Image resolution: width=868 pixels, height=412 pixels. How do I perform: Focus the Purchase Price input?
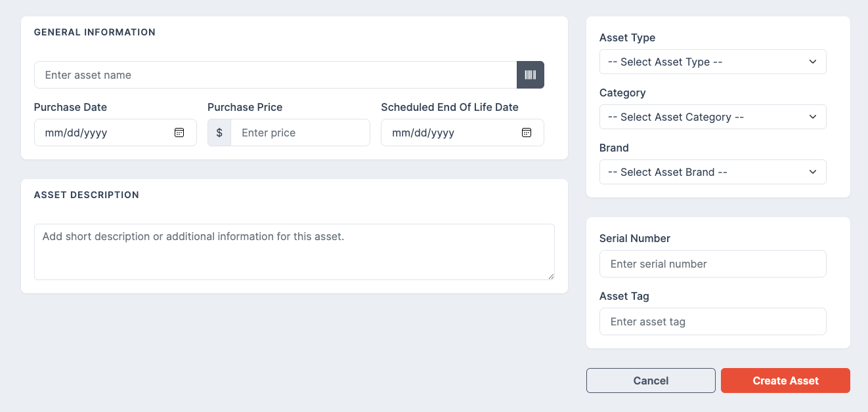click(x=300, y=133)
